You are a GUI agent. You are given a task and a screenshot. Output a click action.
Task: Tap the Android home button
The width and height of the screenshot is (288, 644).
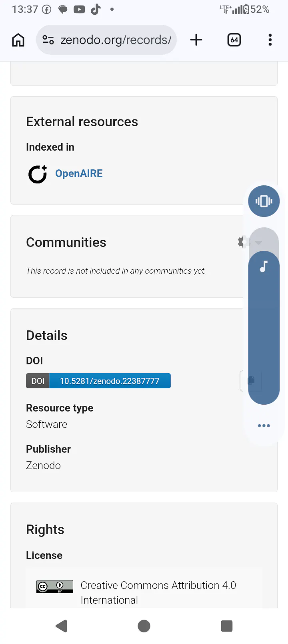tap(144, 626)
